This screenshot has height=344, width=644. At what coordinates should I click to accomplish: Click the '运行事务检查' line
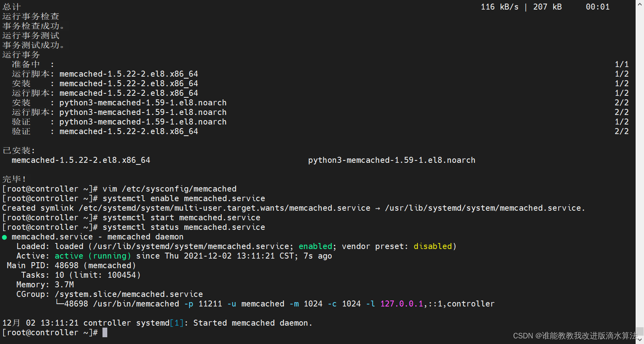[x=31, y=16]
